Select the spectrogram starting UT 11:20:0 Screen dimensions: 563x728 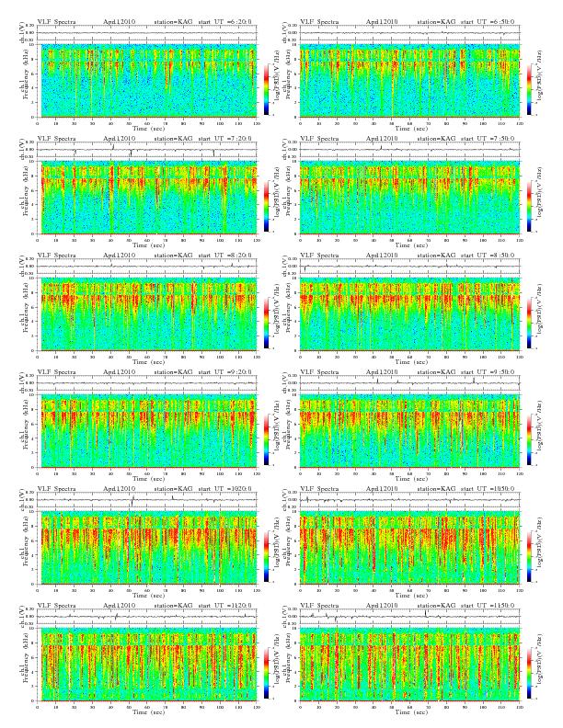[x=147, y=665]
